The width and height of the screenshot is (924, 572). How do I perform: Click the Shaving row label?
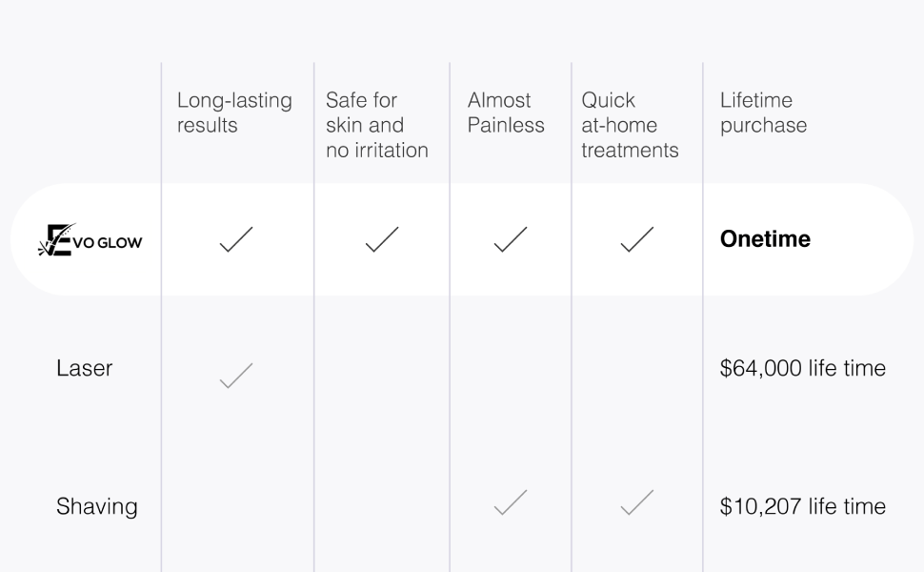[x=96, y=506]
